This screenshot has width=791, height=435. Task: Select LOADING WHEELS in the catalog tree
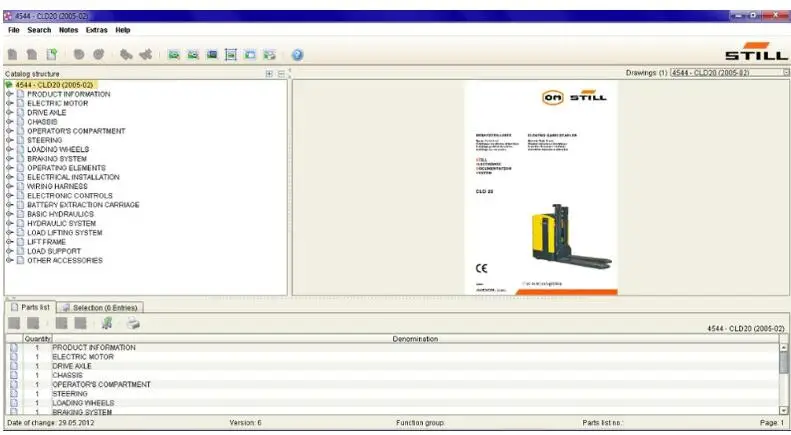[58, 149]
